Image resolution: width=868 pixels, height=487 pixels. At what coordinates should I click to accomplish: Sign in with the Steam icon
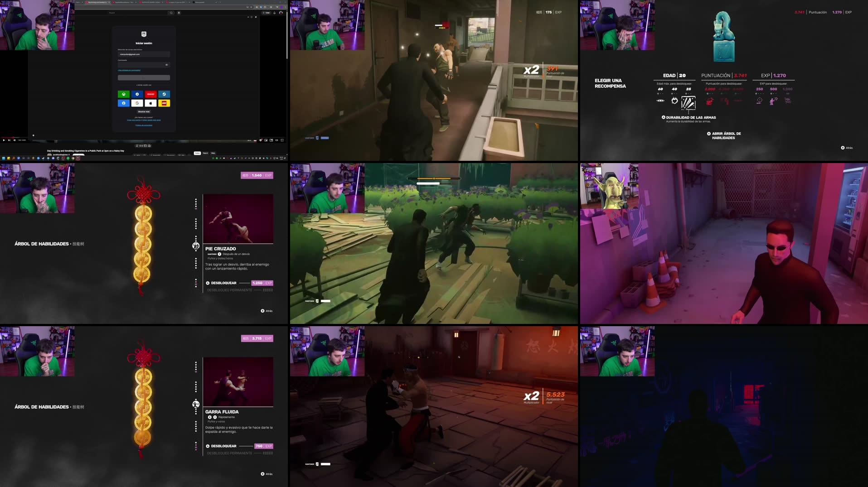(x=164, y=94)
